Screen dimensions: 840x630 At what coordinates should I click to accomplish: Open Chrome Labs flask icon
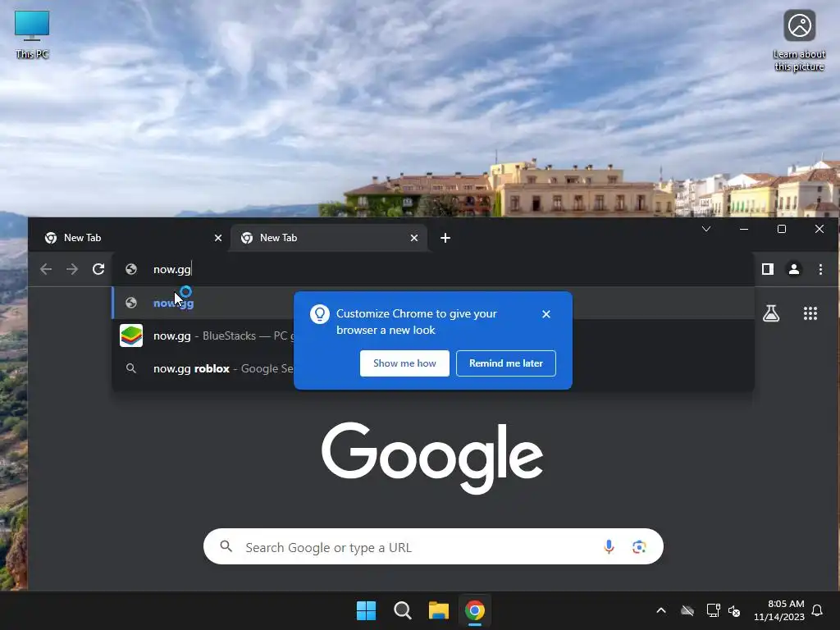pos(771,313)
